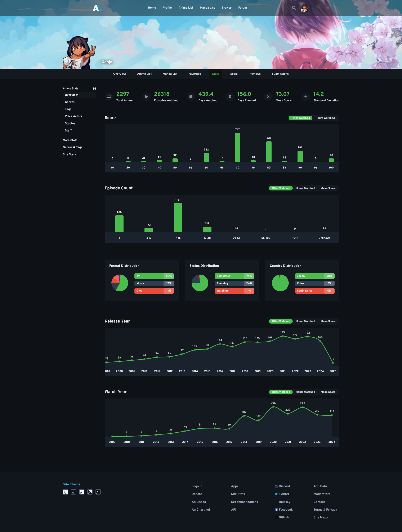Select the 70 score bar in chart
Viewport: 402px width, 532px height.
(x=237, y=147)
